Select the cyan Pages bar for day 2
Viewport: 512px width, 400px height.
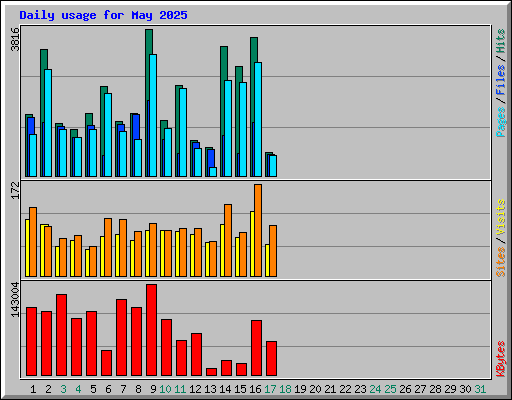point(48,123)
